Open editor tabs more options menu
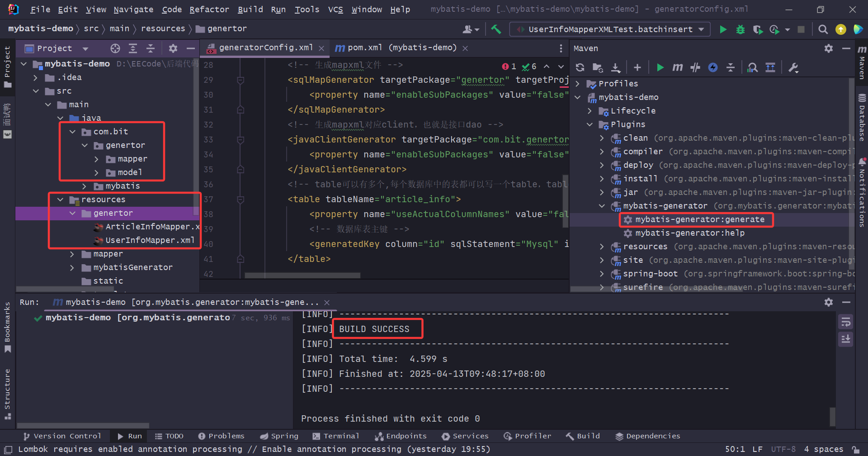Screen dimensions: 868x456 pyautogui.click(x=561, y=48)
